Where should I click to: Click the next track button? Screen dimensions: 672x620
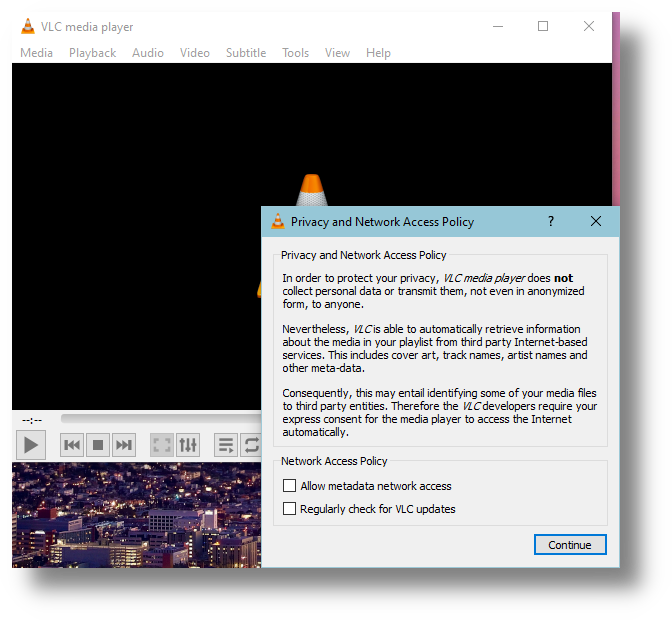coord(124,445)
